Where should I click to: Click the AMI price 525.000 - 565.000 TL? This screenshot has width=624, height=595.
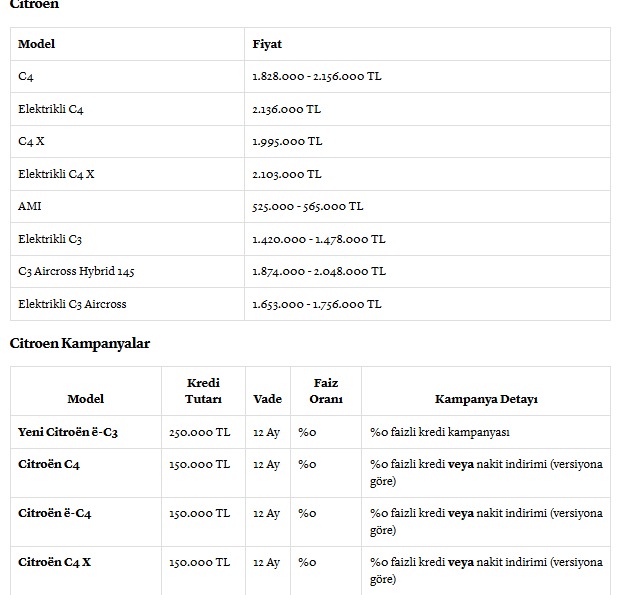point(308,206)
